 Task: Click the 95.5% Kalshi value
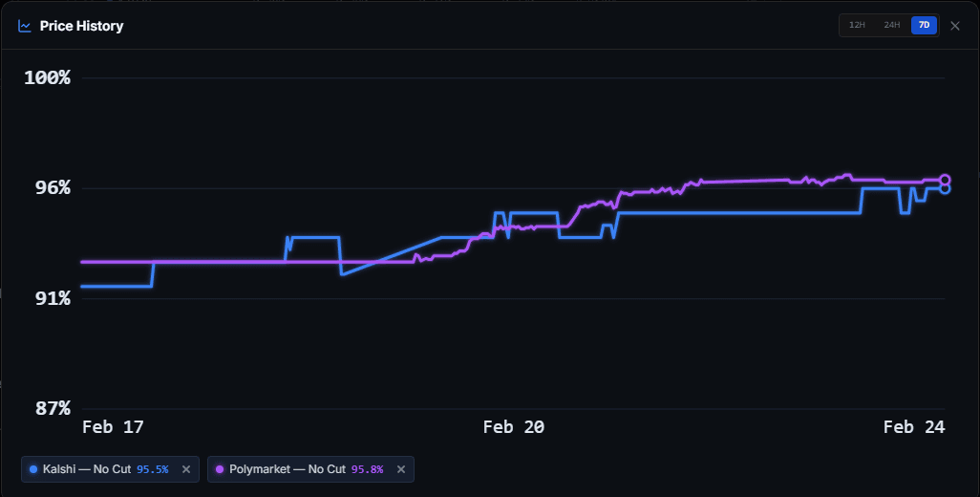tap(153, 469)
